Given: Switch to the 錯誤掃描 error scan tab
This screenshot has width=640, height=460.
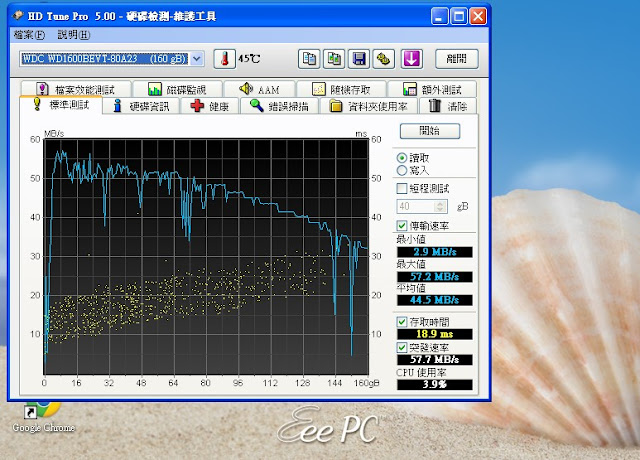Looking at the screenshot, I should coord(285,106).
